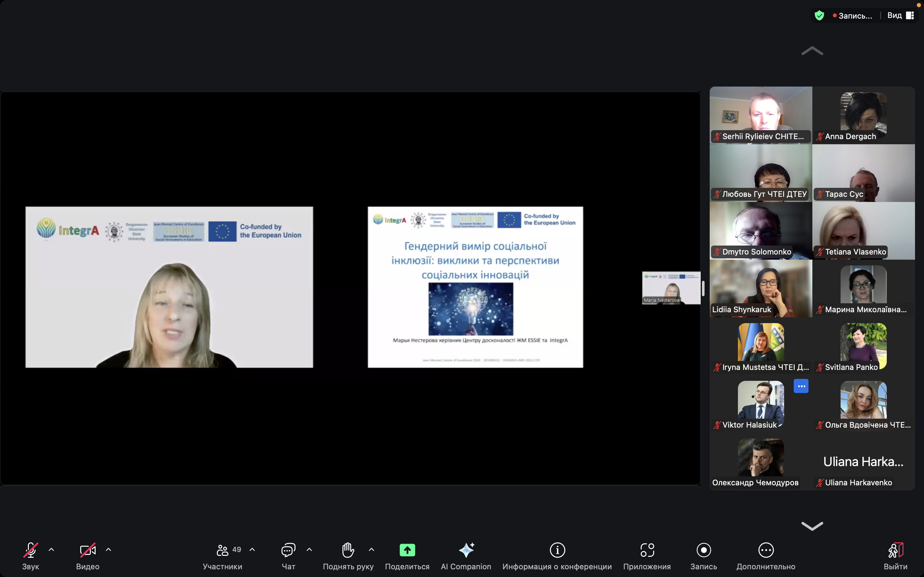This screenshot has width=924, height=577.
Task: Open the Чат chat panel
Action: [288, 550]
